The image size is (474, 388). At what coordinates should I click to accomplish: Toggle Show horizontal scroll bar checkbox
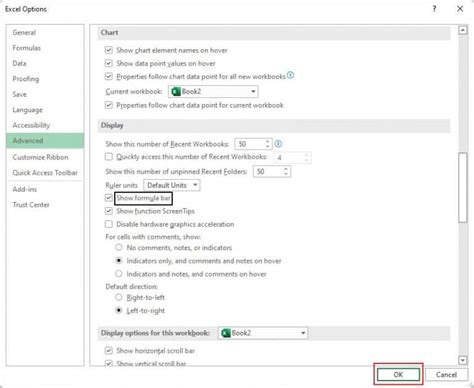click(109, 351)
